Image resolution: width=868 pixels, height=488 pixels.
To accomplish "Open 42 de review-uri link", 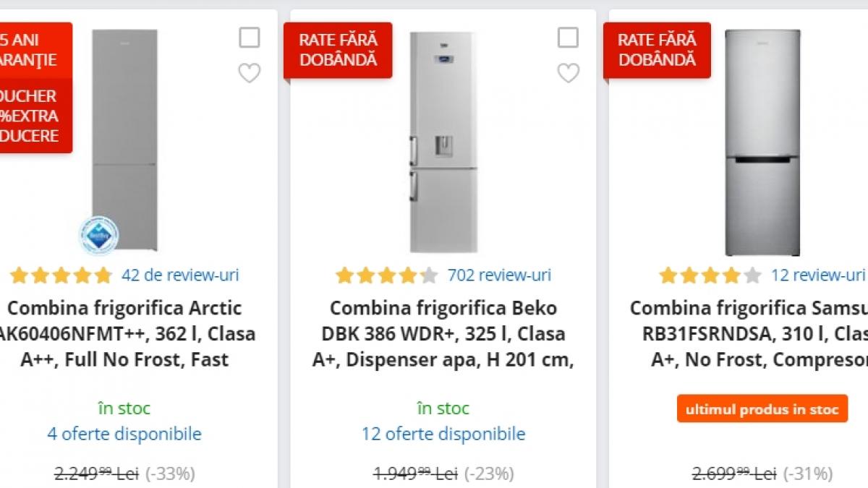I will (180, 275).
